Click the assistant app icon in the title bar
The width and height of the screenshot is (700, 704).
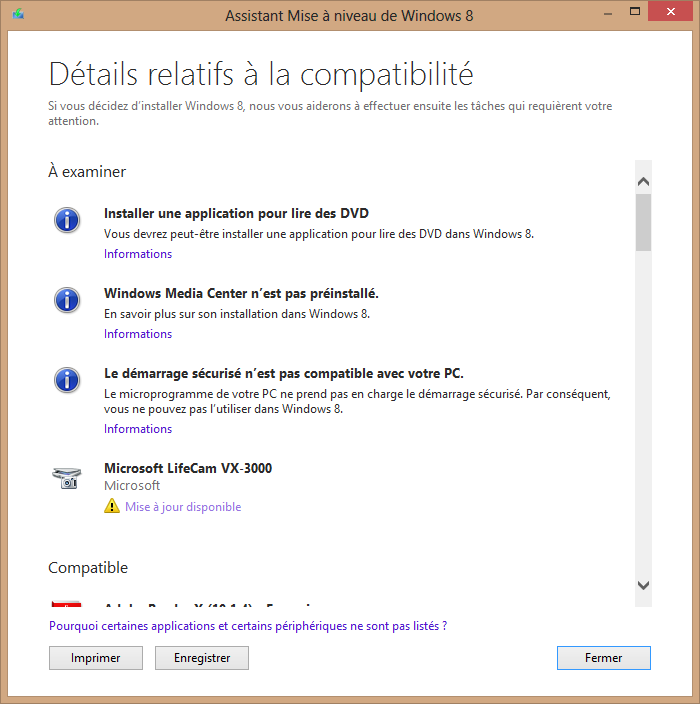point(18,15)
